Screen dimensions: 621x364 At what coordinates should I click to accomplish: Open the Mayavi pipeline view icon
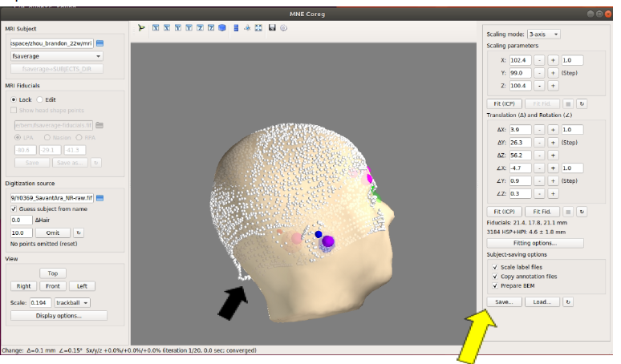click(141, 28)
